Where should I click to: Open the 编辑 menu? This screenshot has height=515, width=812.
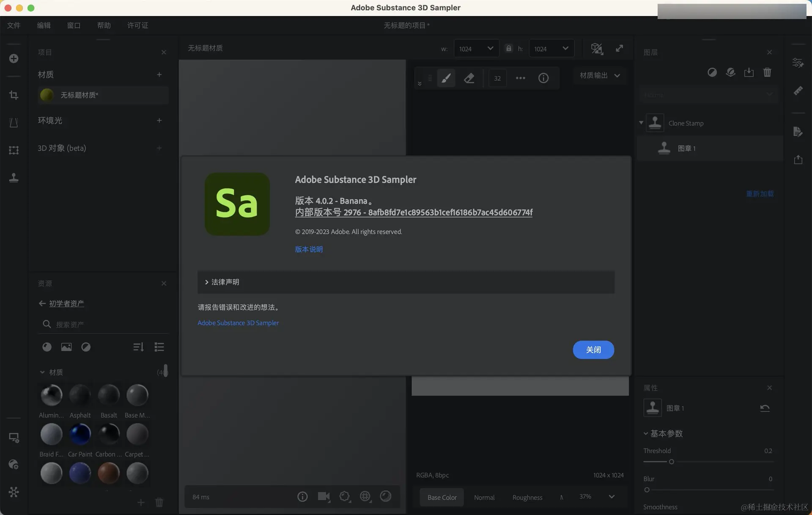point(44,25)
